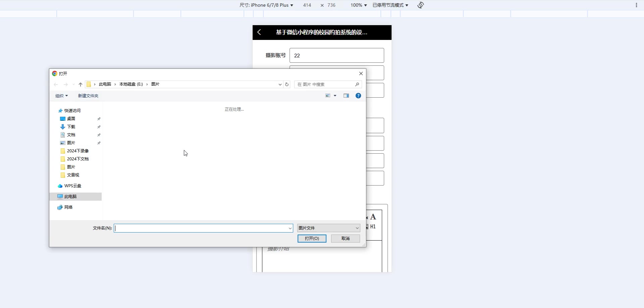This screenshot has width=644, height=308.
Task: Click the Chrome icon in dialog title bar
Action: pos(55,73)
